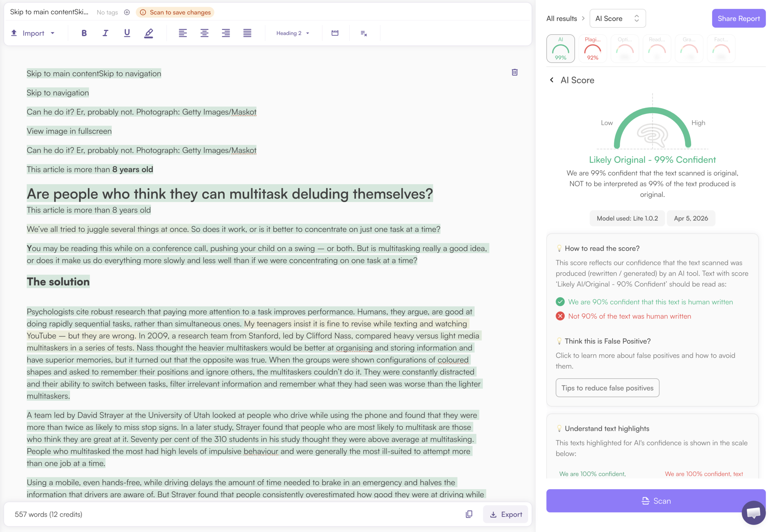Copy text using the clipboard icon
773x532 pixels.
pyautogui.click(x=469, y=514)
